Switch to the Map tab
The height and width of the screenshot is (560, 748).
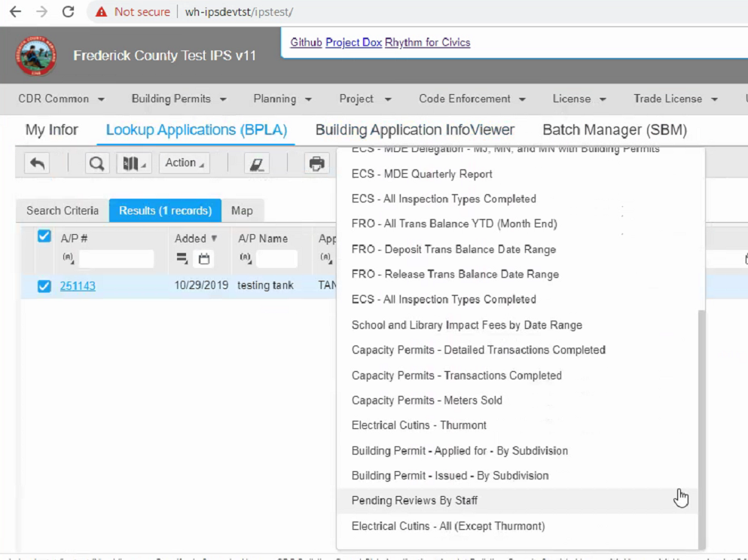point(242,211)
